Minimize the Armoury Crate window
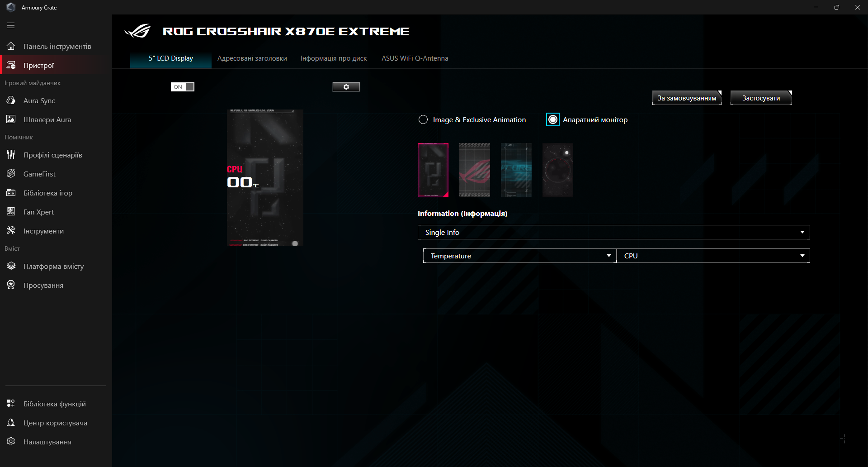868x467 pixels. pos(816,7)
